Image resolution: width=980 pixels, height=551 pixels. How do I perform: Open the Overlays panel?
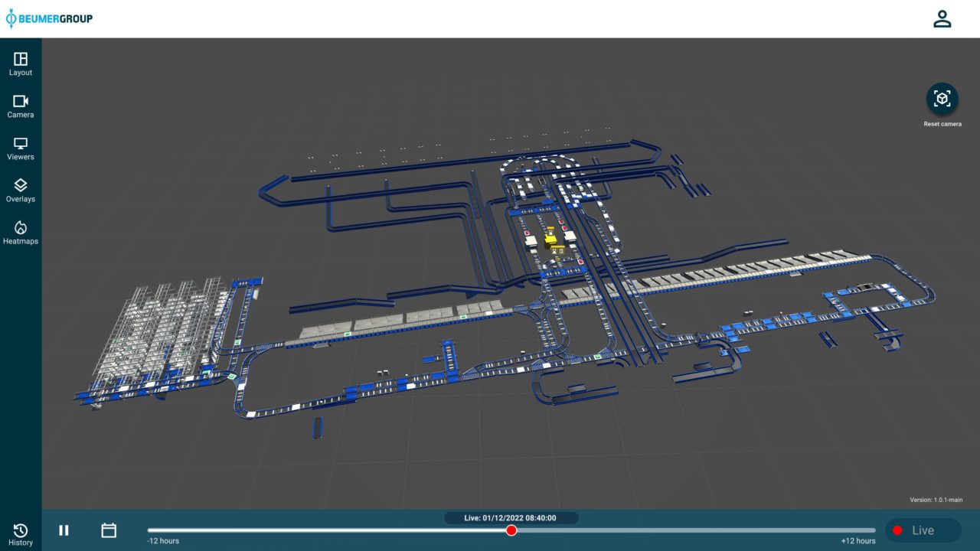21,190
